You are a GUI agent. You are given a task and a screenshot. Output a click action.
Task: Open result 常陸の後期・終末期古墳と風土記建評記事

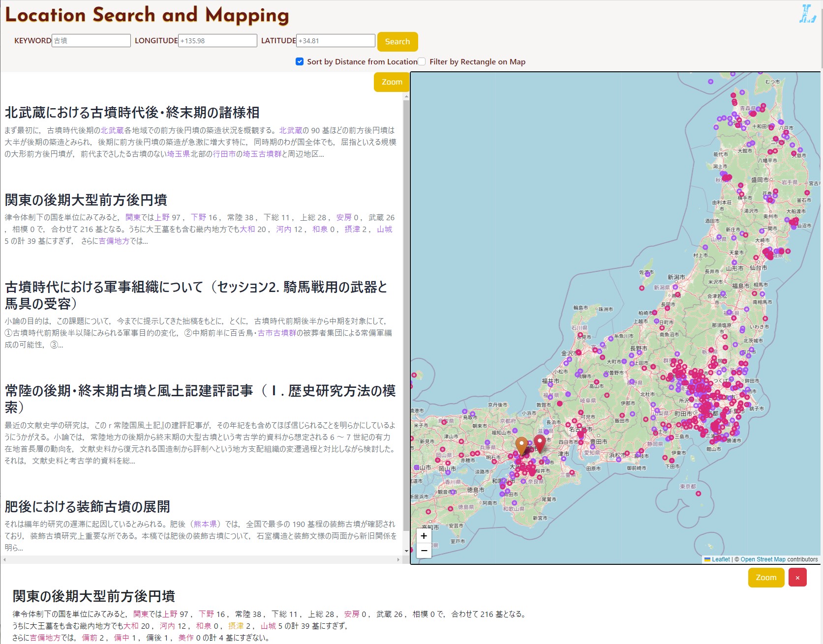200,399
